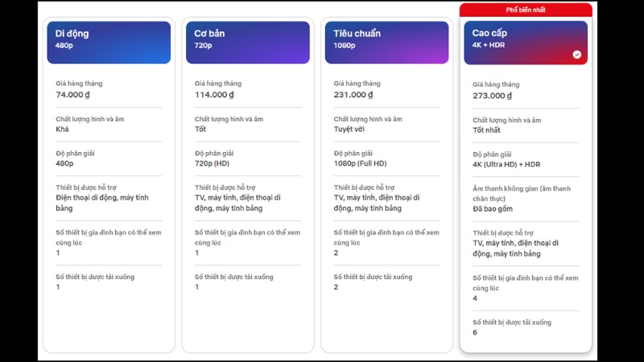Image resolution: width=644 pixels, height=362 pixels.
Task: Click the 231.000 ₫ monthly price
Action: click(353, 94)
